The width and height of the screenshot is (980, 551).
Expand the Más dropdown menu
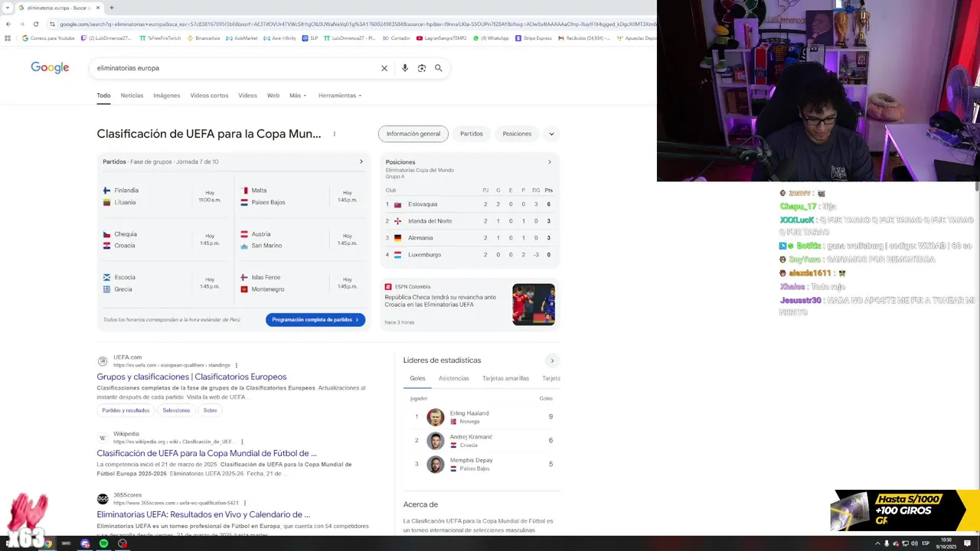pyautogui.click(x=298, y=96)
